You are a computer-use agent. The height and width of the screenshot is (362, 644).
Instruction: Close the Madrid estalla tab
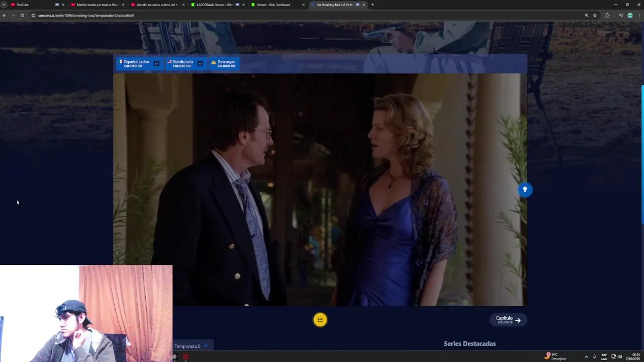[x=123, y=5]
